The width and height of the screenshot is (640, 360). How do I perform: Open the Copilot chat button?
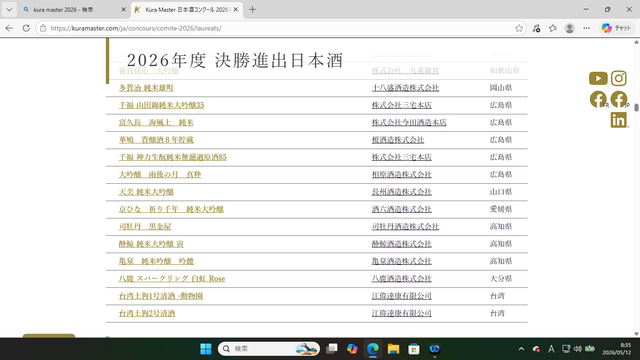pyautogui.click(x=616, y=28)
